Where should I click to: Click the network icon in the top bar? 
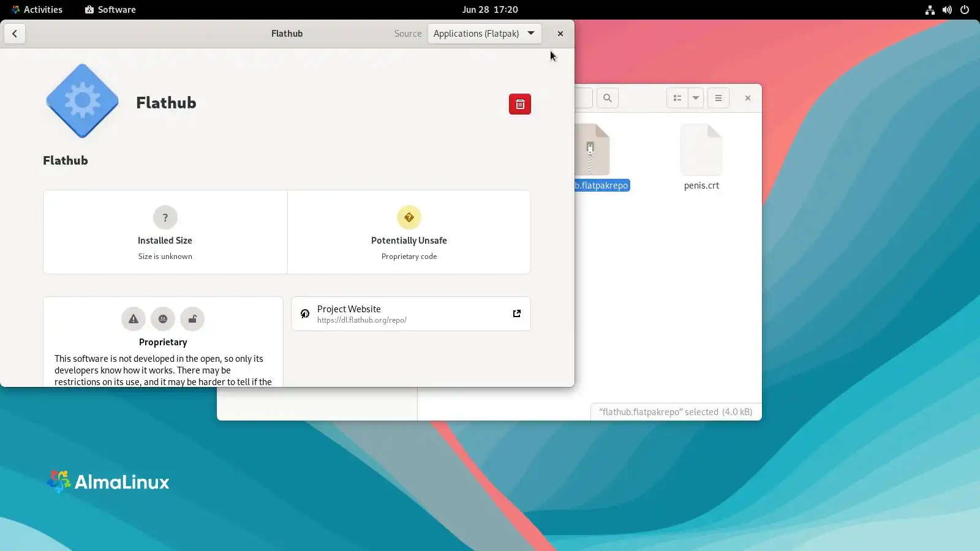pos(930,10)
